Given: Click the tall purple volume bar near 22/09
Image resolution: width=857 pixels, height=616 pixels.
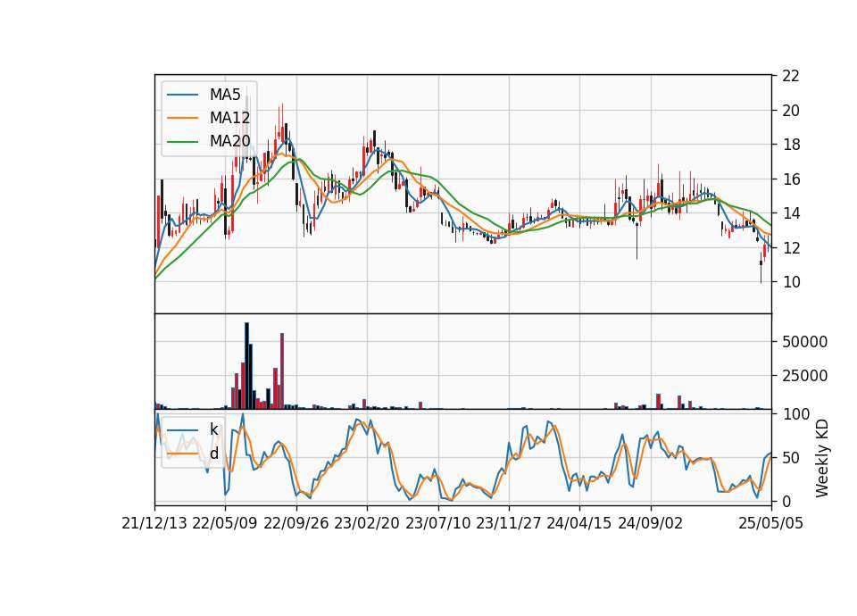Looking at the screenshot, I should point(282,371).
